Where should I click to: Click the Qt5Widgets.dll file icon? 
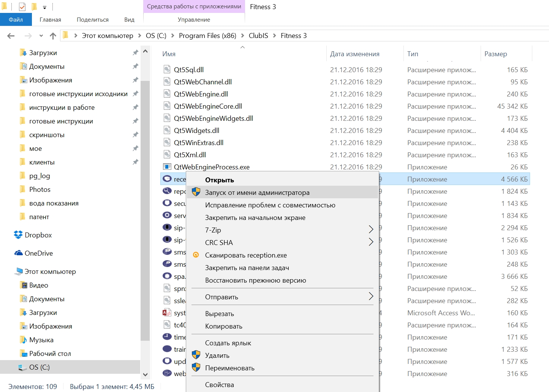tap(167, 130)
